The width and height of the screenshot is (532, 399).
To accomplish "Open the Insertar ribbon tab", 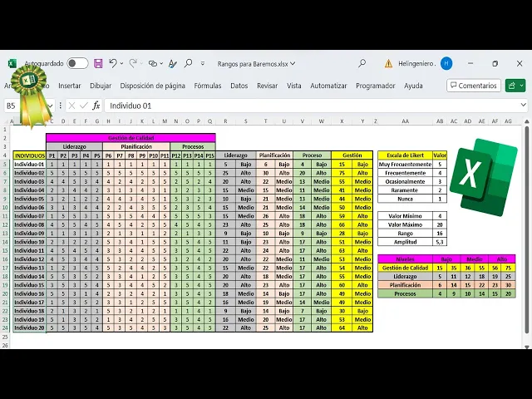I will [x=70, y=86].
